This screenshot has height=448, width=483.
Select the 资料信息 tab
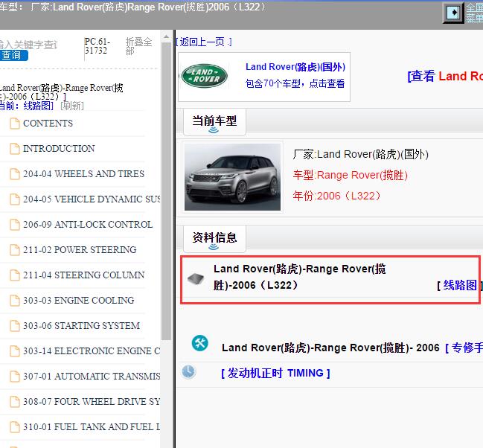[x=214, y=239]
